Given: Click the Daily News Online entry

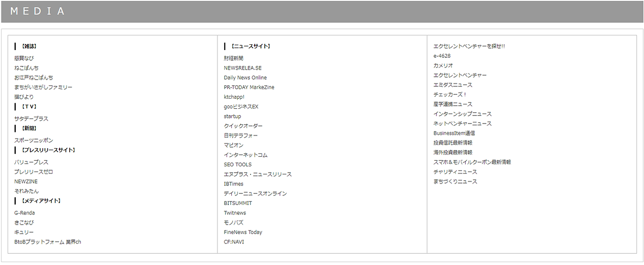Looking at the screenshot, I should (245, 78).
